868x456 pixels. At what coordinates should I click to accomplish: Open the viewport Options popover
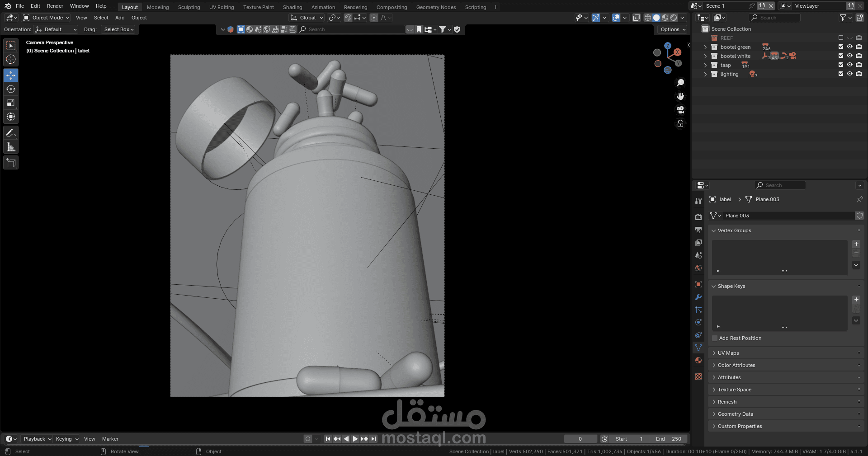pyautogui.click(x=673, y=29)
